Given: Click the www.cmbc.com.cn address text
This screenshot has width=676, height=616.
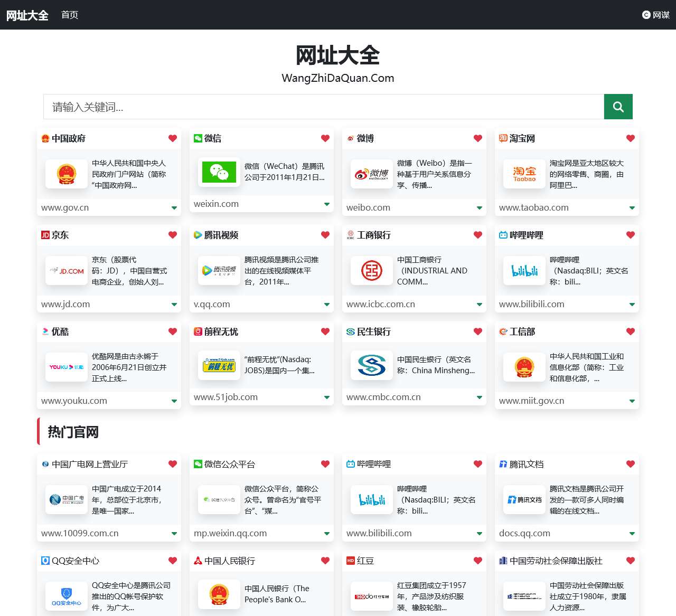Looking at the screenshot, I should [383, 397].
